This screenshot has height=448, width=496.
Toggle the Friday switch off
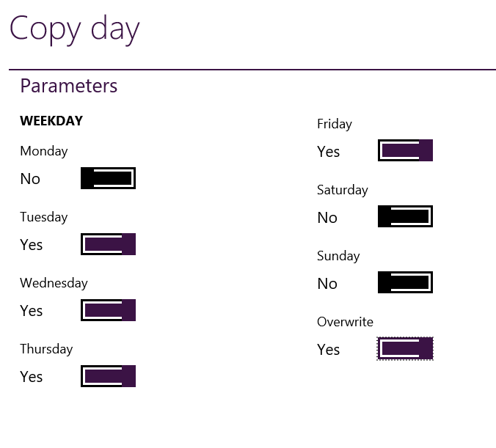click(405, 150)
